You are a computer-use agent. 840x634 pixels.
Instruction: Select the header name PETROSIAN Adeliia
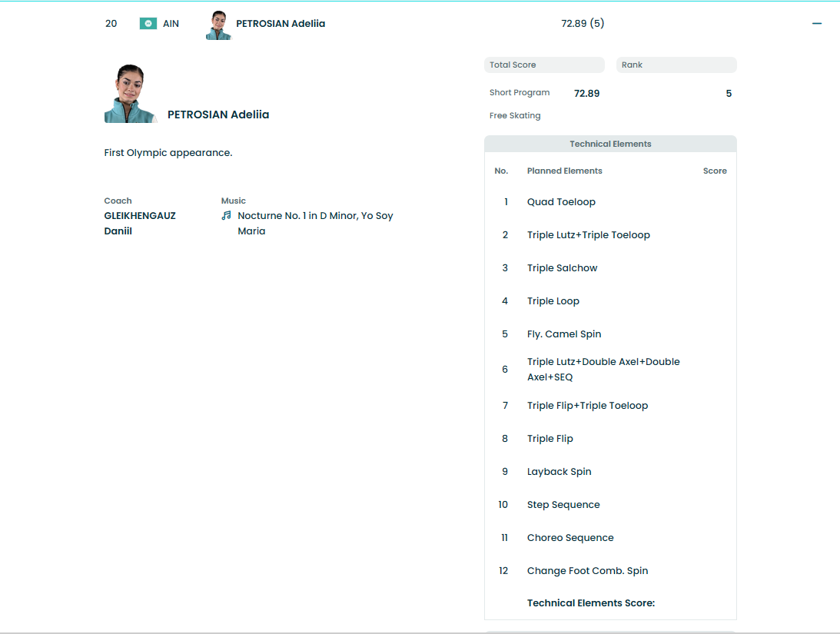(x=281, y=24)
